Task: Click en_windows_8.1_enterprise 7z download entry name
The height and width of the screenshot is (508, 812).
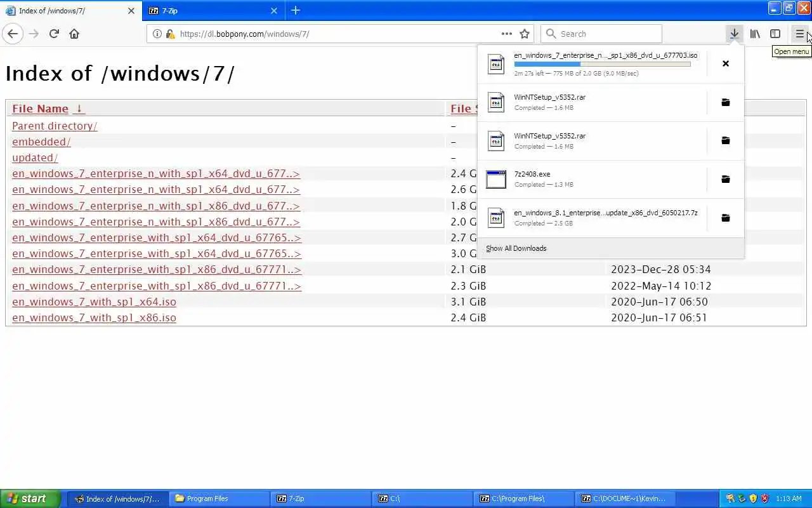Action: tap(606, 213)
